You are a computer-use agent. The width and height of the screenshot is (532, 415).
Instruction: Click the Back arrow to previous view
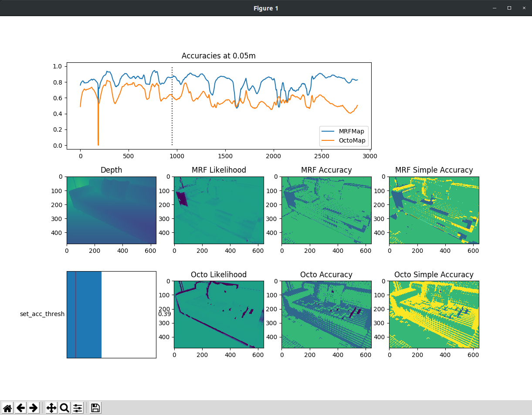point(20,408)
